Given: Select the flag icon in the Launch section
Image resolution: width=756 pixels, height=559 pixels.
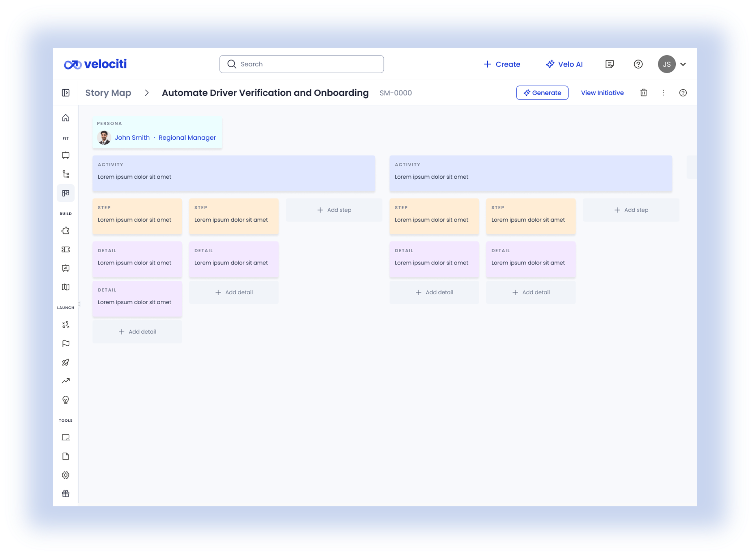Looking at the screenshot, I should pyautogui.click(x=66, y=343).
